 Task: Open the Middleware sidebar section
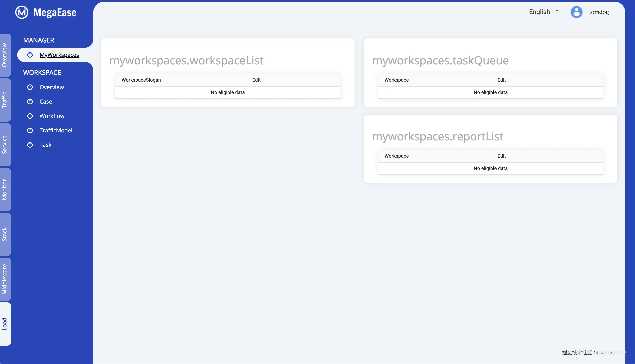5,279
